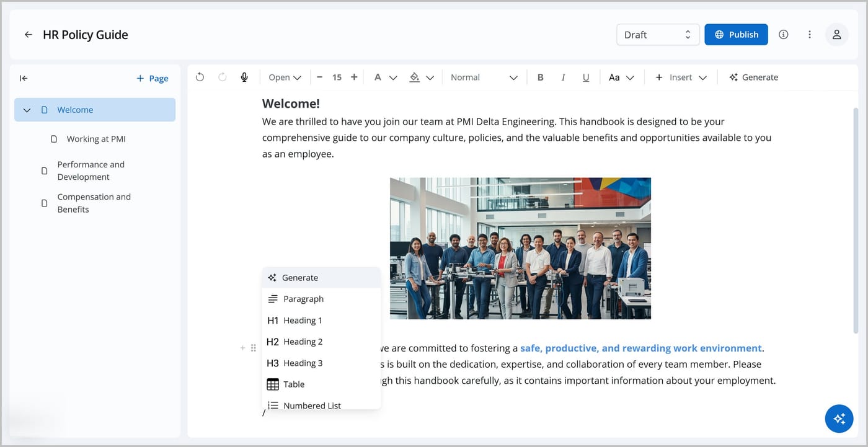This screenshot has width=868, height=447.
Task: Click the block drag handle dots
Action: [x=253, y=348]
